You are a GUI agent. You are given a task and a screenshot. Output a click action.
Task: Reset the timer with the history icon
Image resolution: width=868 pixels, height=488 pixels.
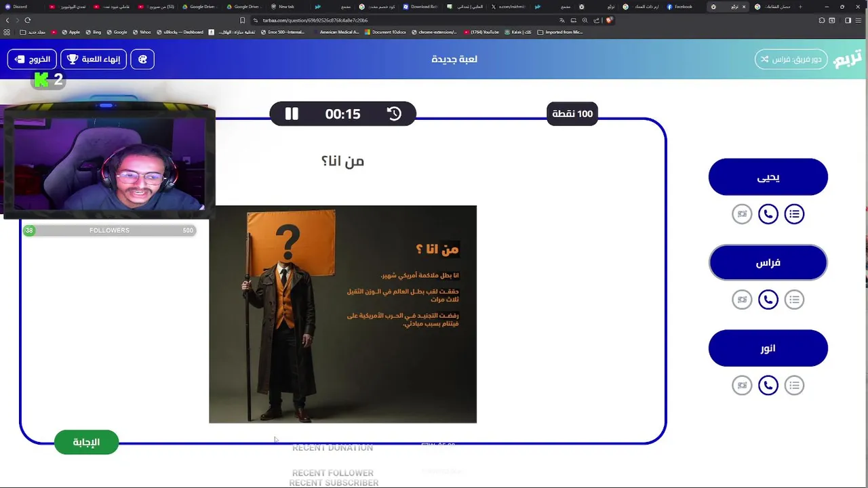point(394,114)
